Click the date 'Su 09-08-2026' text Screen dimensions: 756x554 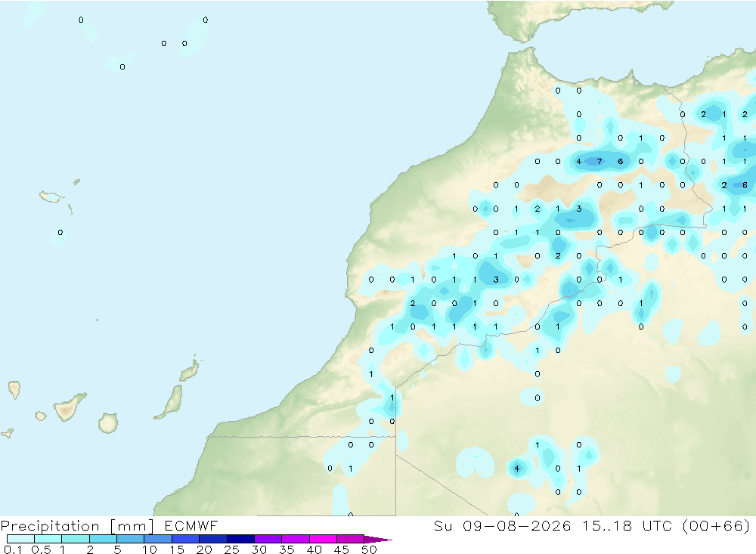coord(502,525)
